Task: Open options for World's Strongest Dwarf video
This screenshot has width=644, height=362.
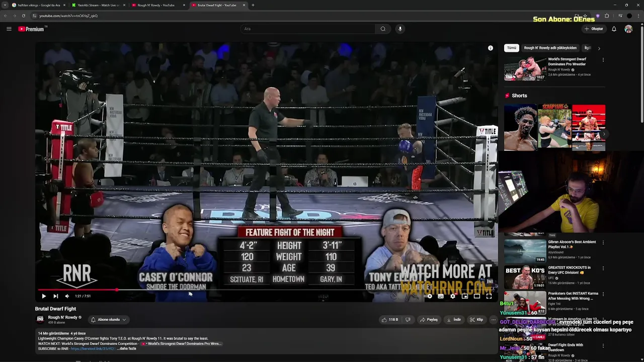Action: [603, 60]
